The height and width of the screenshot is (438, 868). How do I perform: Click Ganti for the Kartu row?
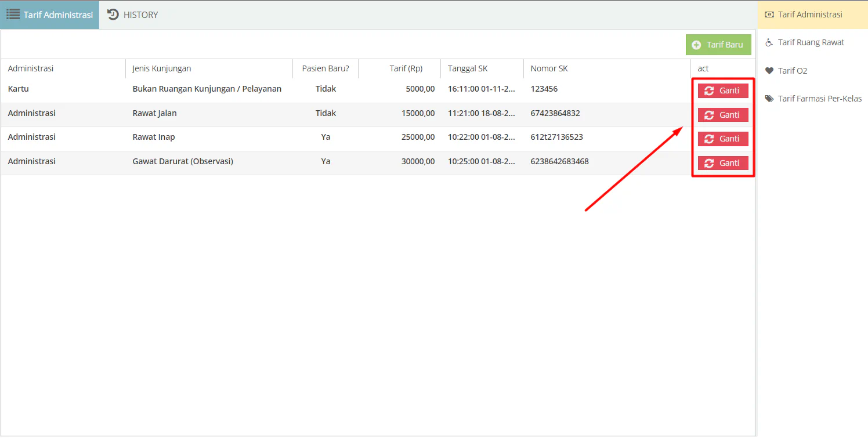click(x=723, y=91)
